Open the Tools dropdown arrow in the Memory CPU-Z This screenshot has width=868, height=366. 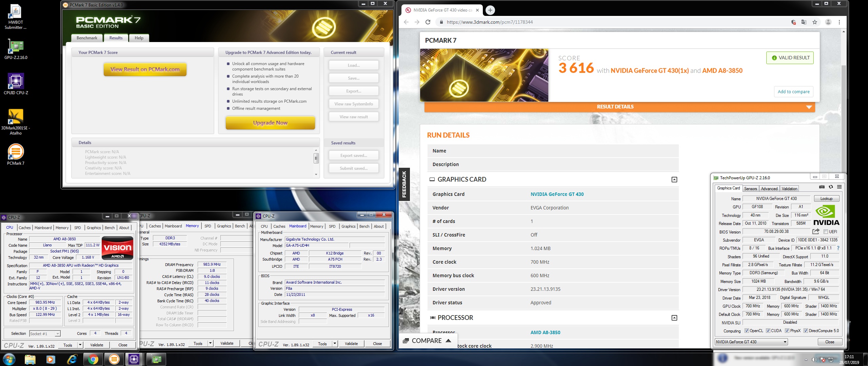point(210,343)
